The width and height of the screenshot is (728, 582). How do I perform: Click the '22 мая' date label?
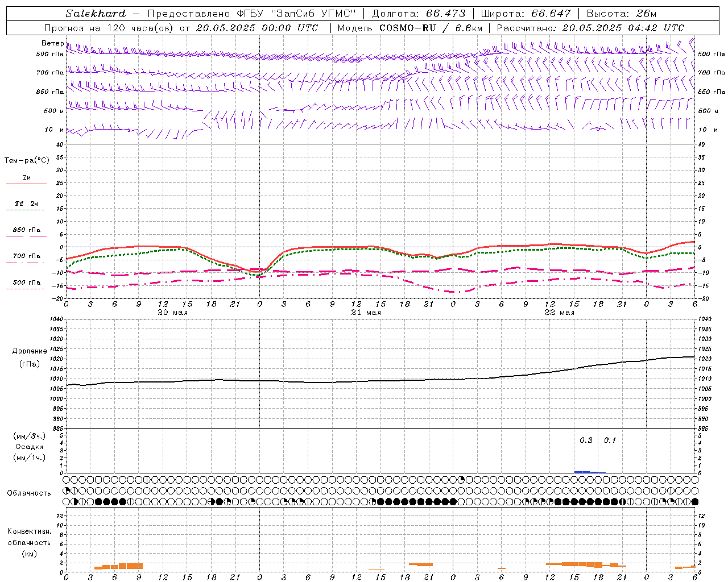pyautogui.click(x=560, y=313)
